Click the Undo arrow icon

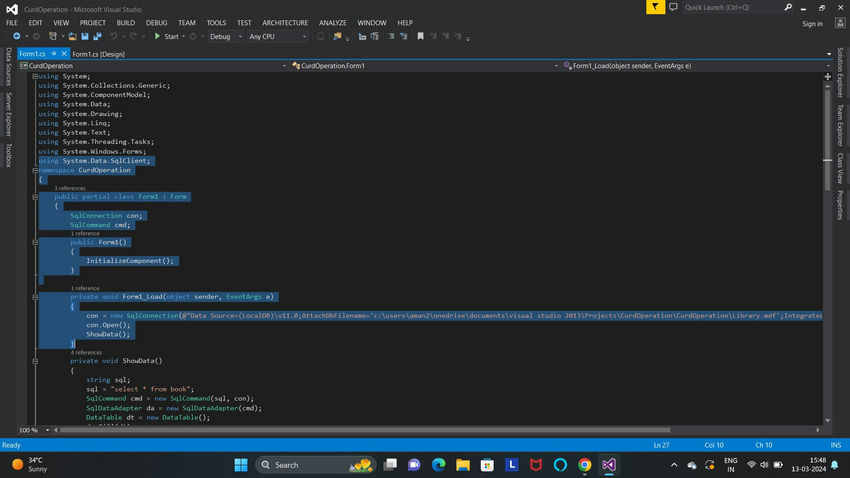click(x=114, y=36)
